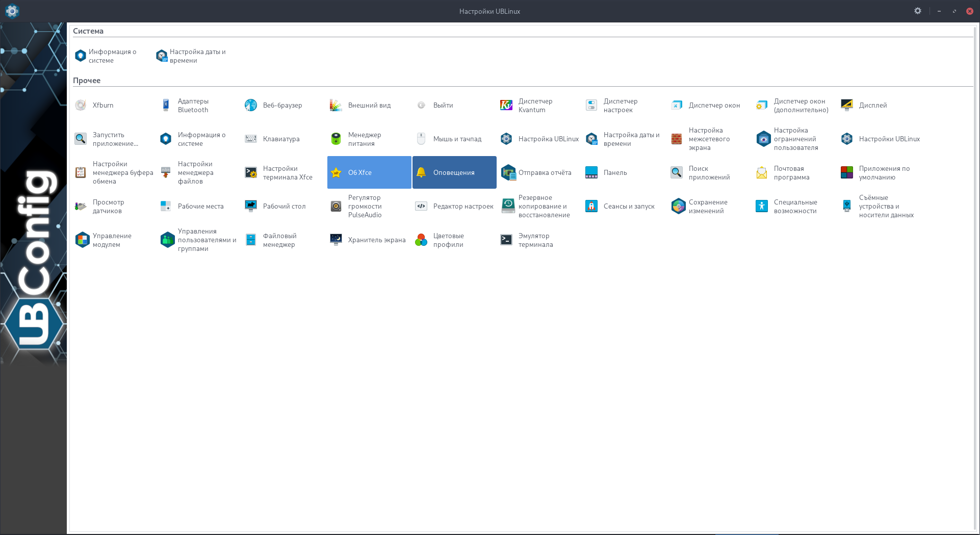
Task: Open Информация о системе in Система section
Action: pyautogui.click(x=81, y=56)
